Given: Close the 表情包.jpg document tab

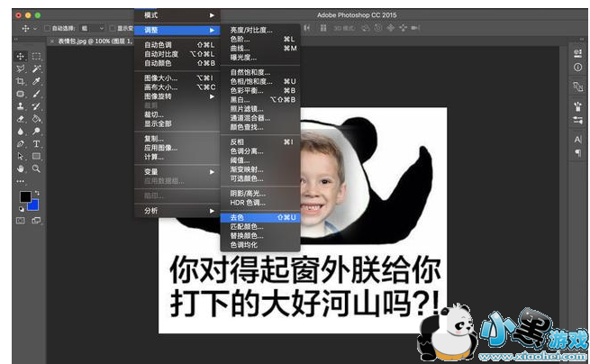Looking at the screenshot, I should [x=52, y=41].
